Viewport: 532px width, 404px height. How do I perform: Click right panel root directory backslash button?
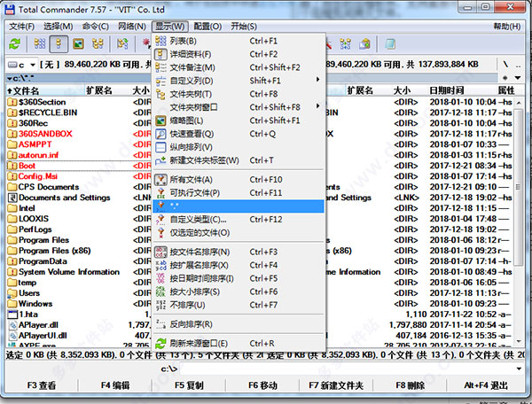point(505,65)
